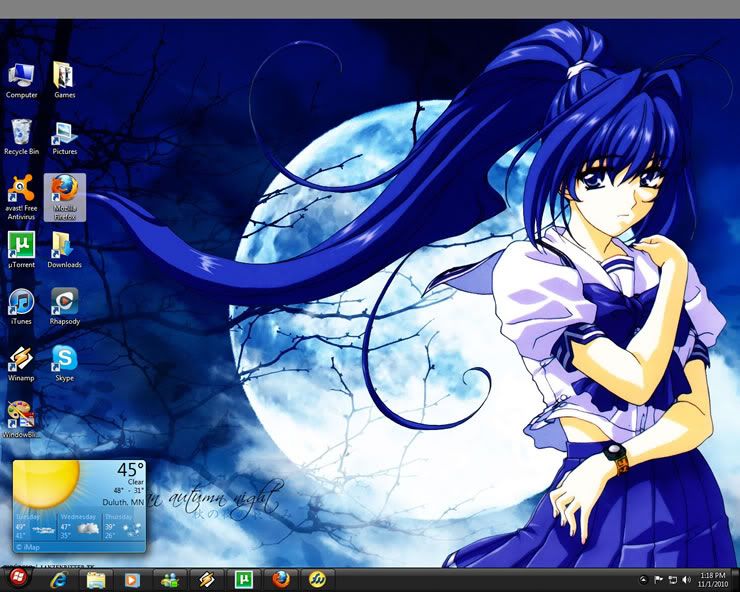Open the Pictures shortcut on the desktop
The image size is (740, 592).
click(64, 138)
